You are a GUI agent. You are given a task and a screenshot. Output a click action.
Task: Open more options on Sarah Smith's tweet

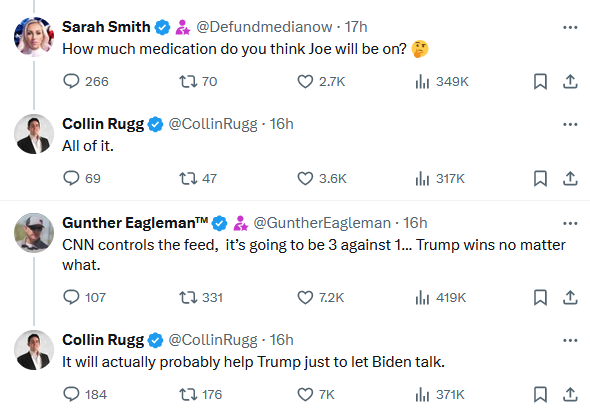[x=570, y=27]
